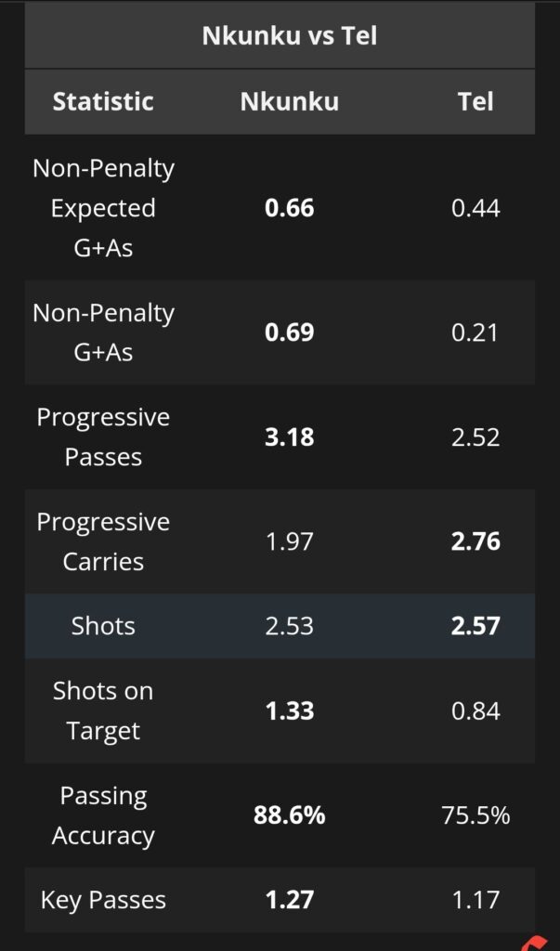Screen dimensions: 560x951
Task: Select the Non-Penalty Expected G+As row label
Action: 103,207
